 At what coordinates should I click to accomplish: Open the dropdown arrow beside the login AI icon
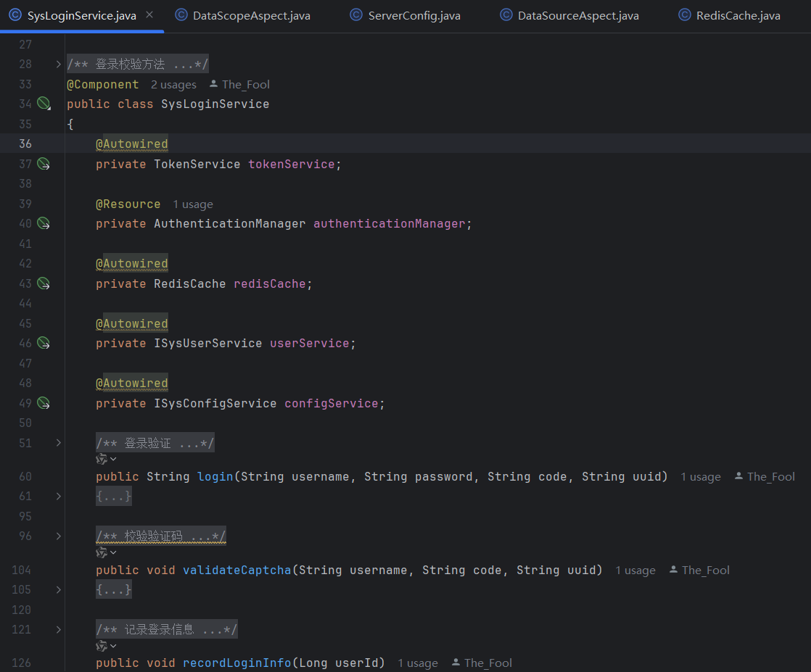(x=113, y=459)
